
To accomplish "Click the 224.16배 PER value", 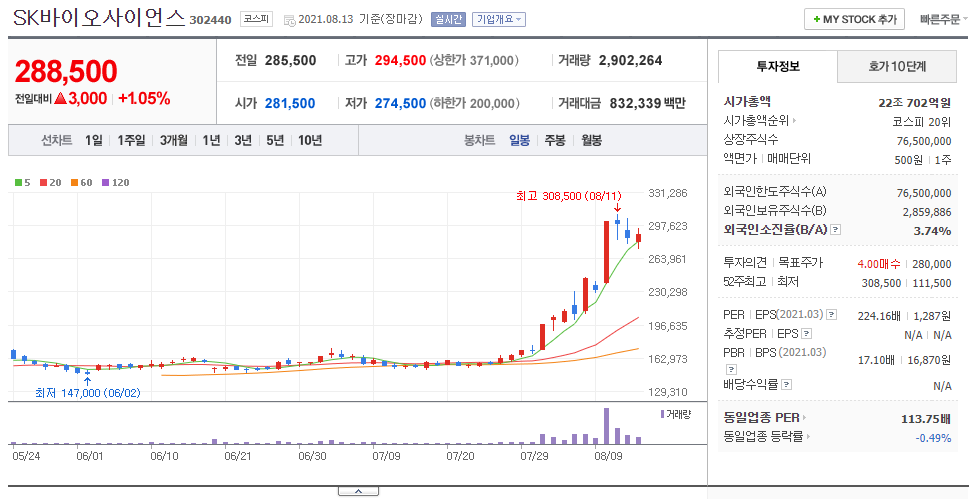I will 879,316.
